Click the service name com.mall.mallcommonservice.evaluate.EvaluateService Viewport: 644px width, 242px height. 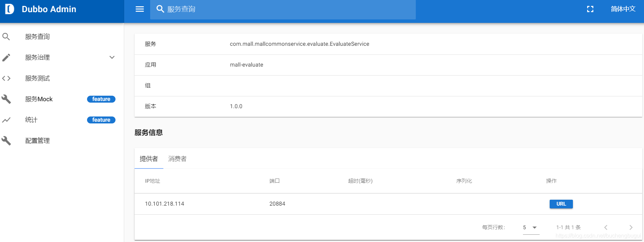[300, 44]
